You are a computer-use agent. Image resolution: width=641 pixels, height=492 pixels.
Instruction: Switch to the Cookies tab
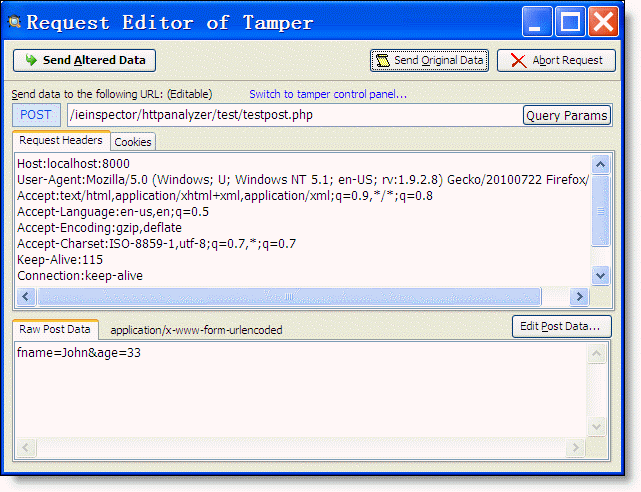pos(133,142)
